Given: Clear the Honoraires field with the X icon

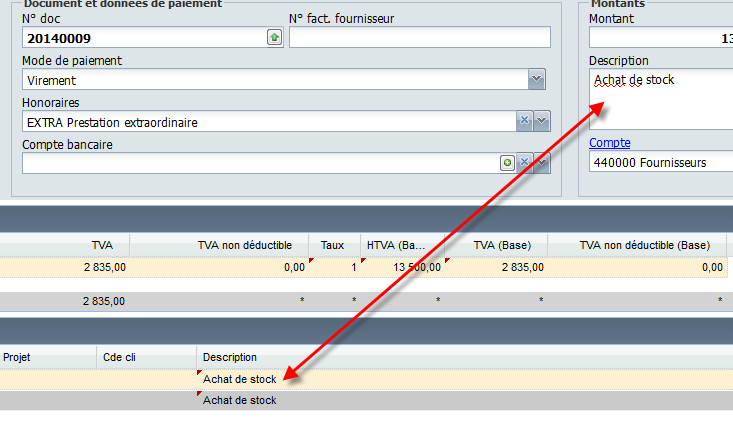Looking at the screenshot, I should 525,121.
